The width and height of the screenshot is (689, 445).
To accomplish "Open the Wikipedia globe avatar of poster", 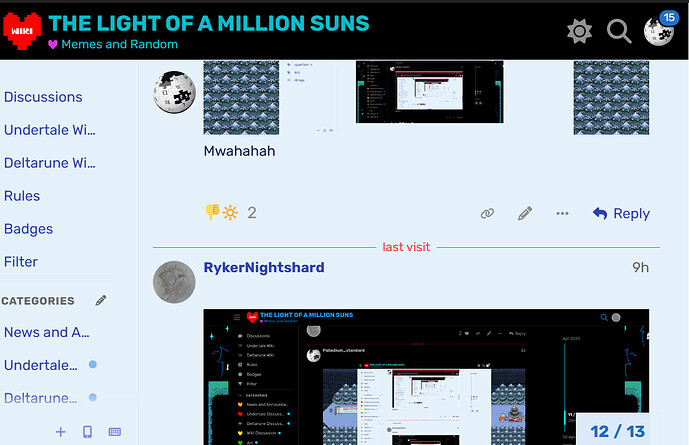I will click(174, 92).
